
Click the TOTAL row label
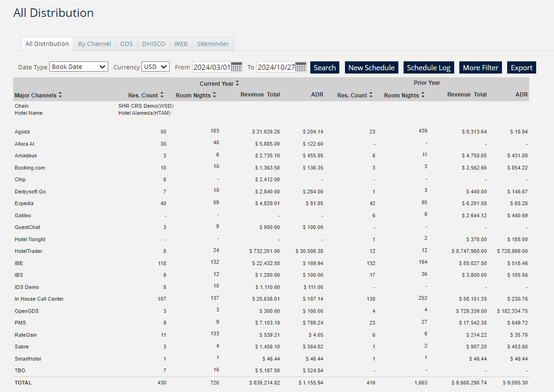(x=23, y=383)
